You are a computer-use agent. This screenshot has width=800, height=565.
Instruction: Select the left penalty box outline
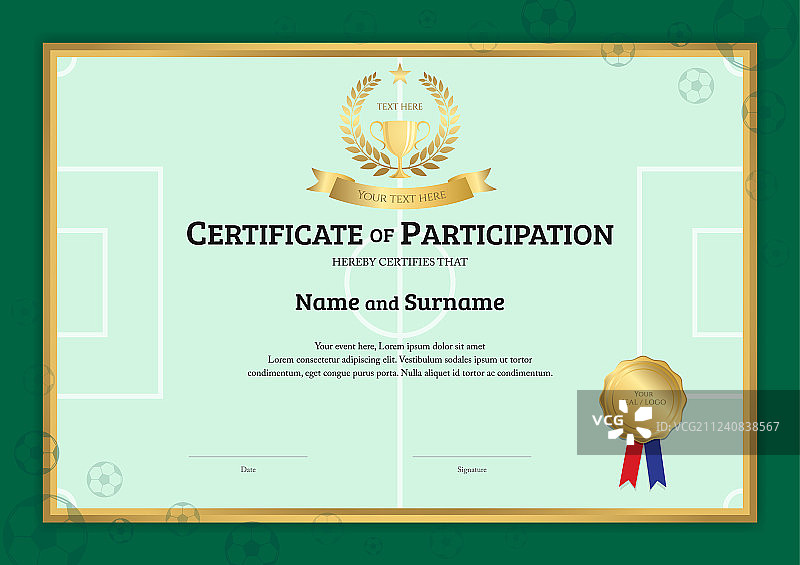coord(110,282)
